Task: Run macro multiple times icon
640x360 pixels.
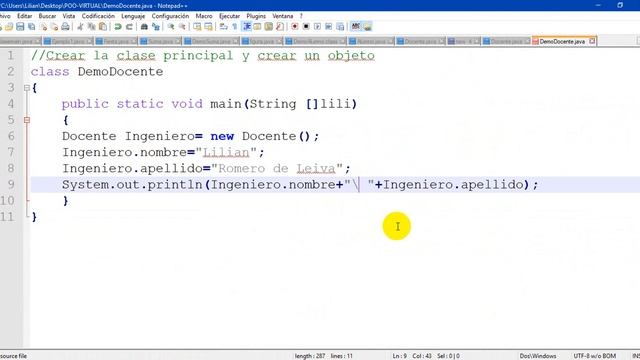Action: click(329, 27)
